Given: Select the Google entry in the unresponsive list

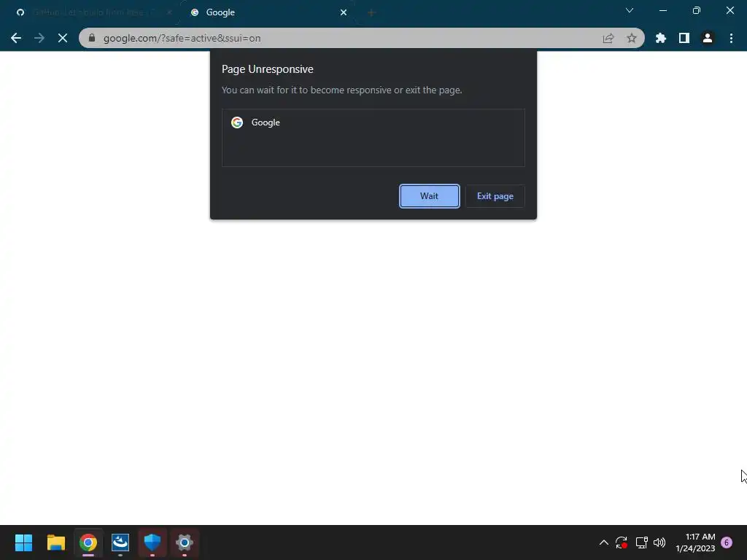Looking at the screenshot, I should tap(373, 122).
